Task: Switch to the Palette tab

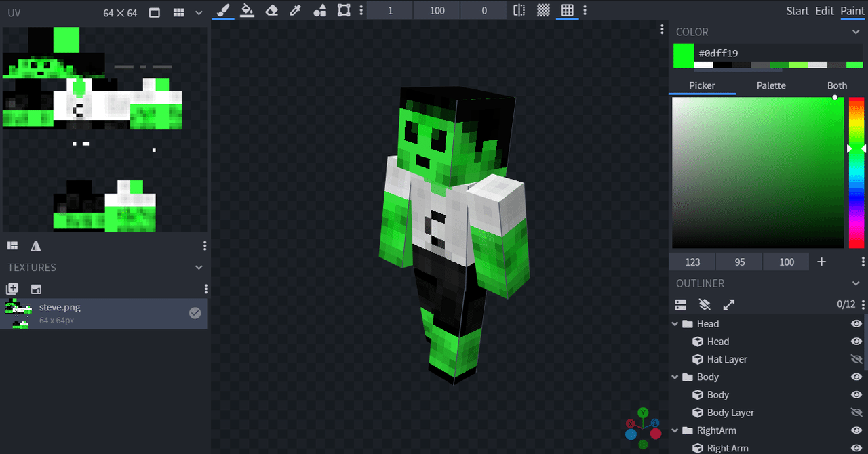Action: [771, 85]
